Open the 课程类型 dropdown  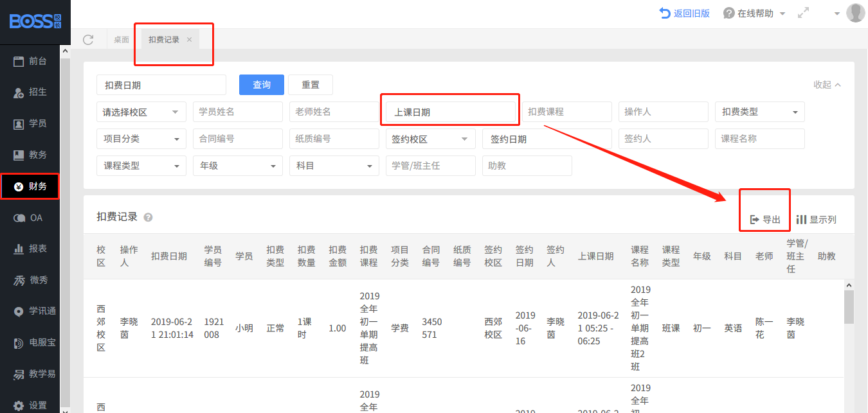tap(141, 166)
